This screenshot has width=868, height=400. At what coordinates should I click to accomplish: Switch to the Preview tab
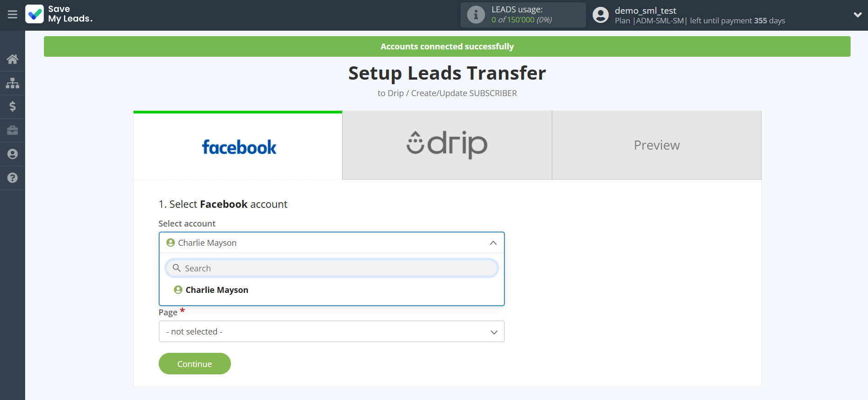click(x=656, y=146)
